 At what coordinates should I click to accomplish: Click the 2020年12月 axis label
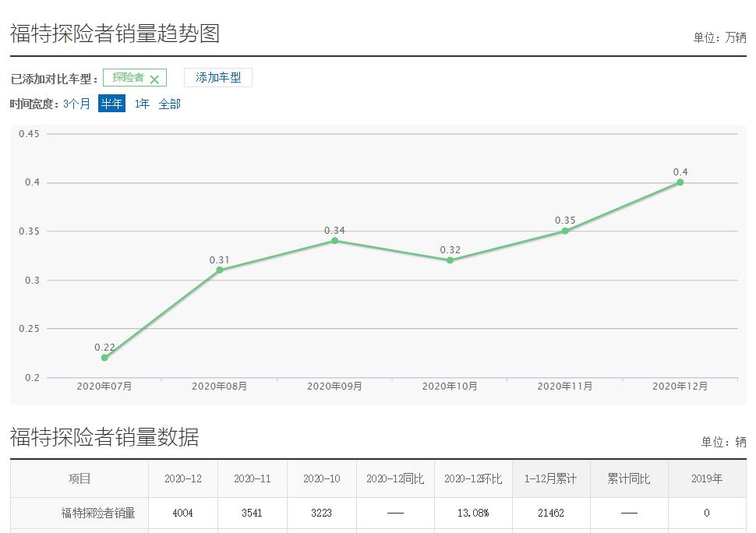tap(680, 386)
